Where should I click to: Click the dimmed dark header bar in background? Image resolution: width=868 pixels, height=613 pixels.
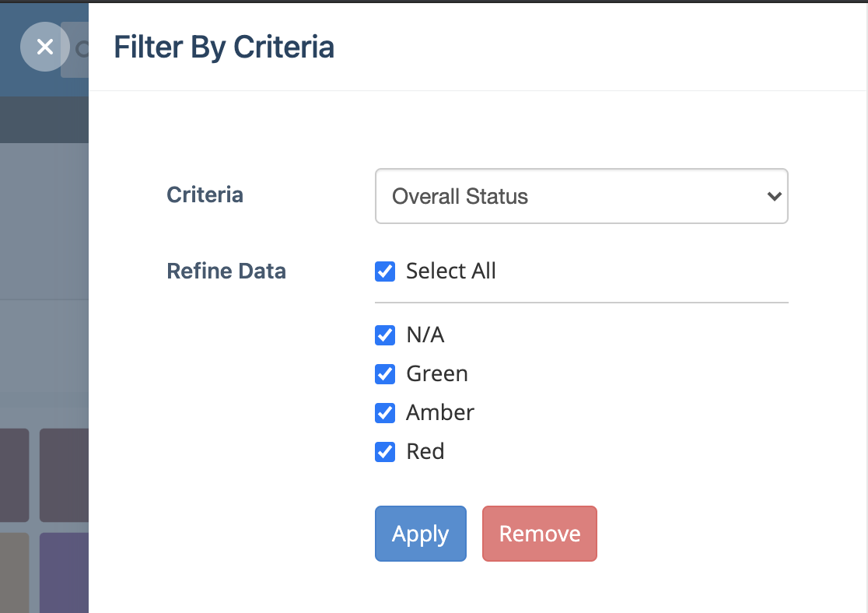44,120
